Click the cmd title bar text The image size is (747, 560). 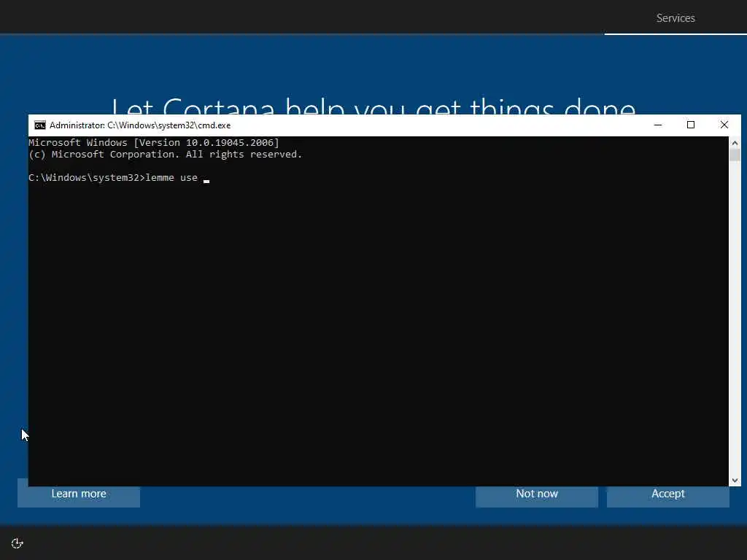tap(140, 125)
